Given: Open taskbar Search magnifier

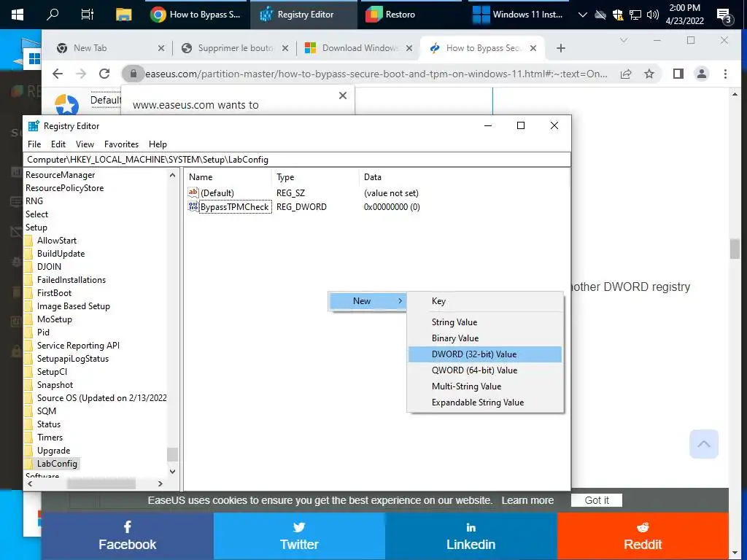Looking at the screenshot, I should 53,15.
